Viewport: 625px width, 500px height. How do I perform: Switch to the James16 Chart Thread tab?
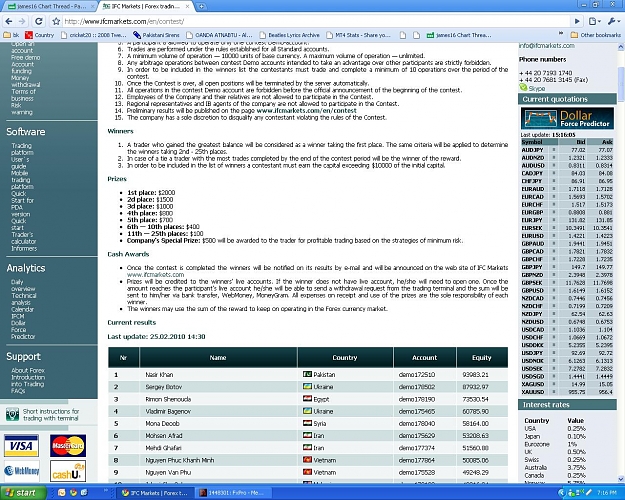click(50, 6)
